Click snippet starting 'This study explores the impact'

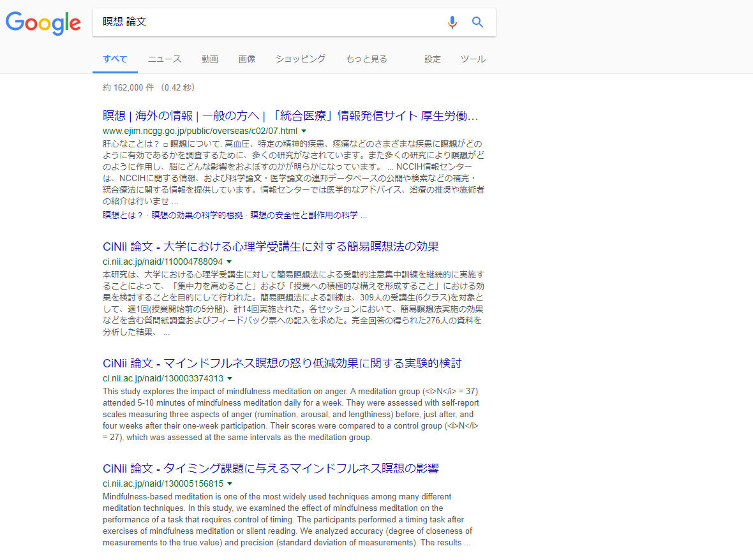(290, 414)
